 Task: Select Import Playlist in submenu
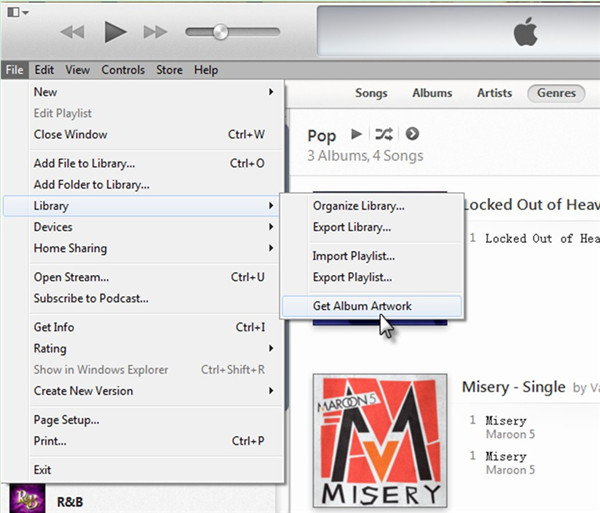tap(372, 256)
